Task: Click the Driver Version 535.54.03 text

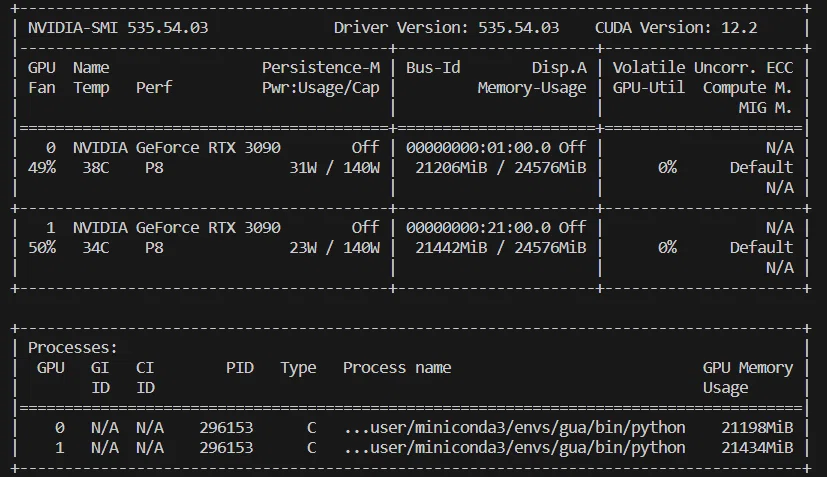Action: (446, 27)
